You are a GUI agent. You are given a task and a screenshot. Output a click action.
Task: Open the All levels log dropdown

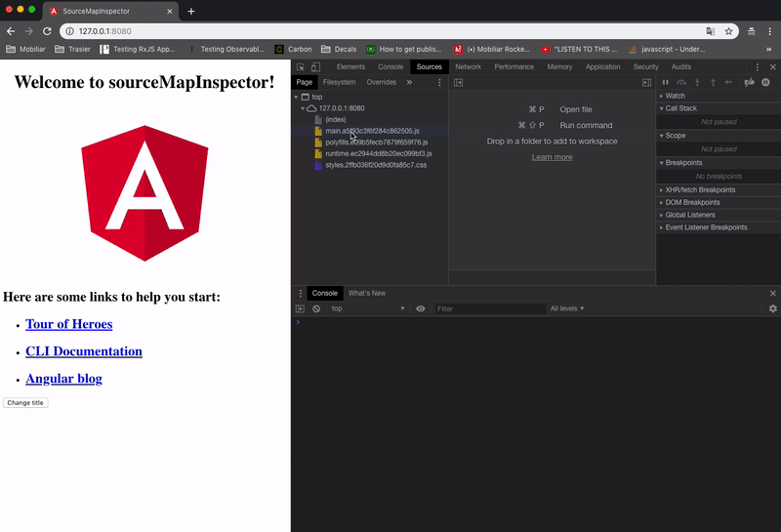(x=567, y=308)
